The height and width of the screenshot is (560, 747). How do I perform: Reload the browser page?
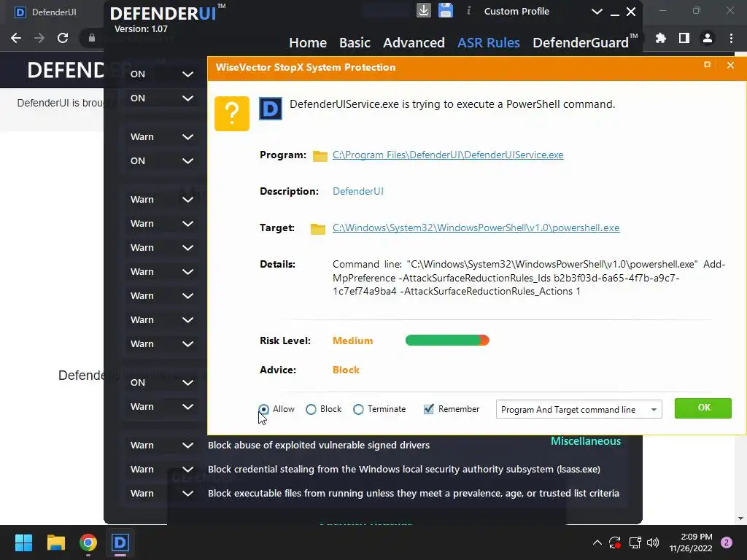pos(63,38)
